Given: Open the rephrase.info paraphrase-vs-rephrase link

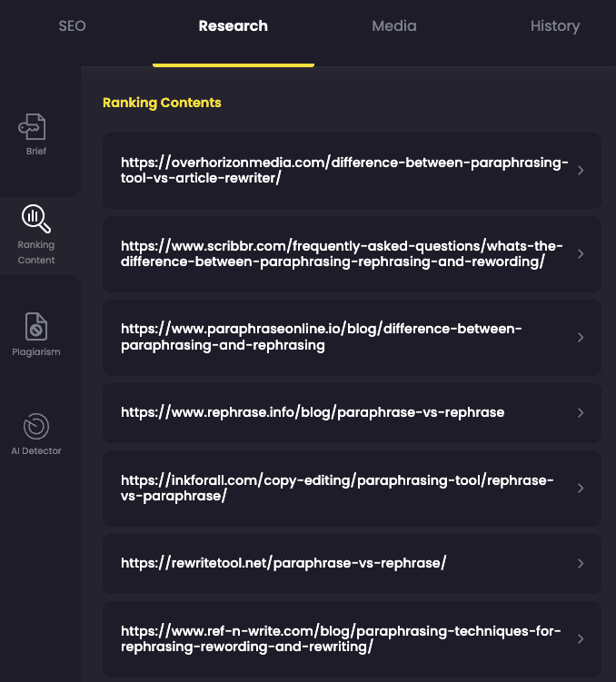Looking at the screenshot, I should pos(313,412).
